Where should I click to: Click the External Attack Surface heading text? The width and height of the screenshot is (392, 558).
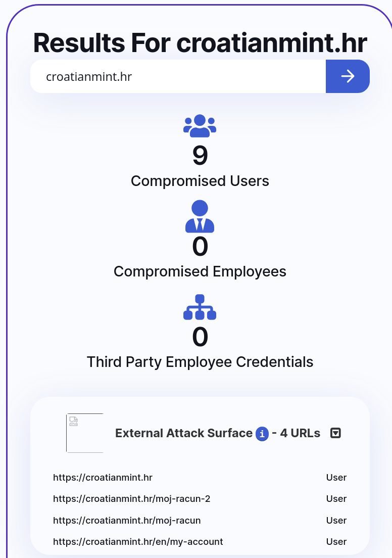point(184,433)
